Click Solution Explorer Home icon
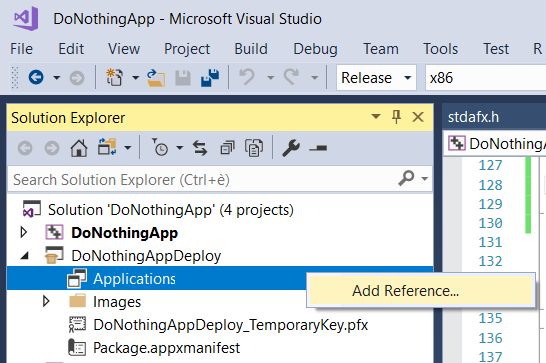Viewport: 546px width, 363px height. click(79, 148)
